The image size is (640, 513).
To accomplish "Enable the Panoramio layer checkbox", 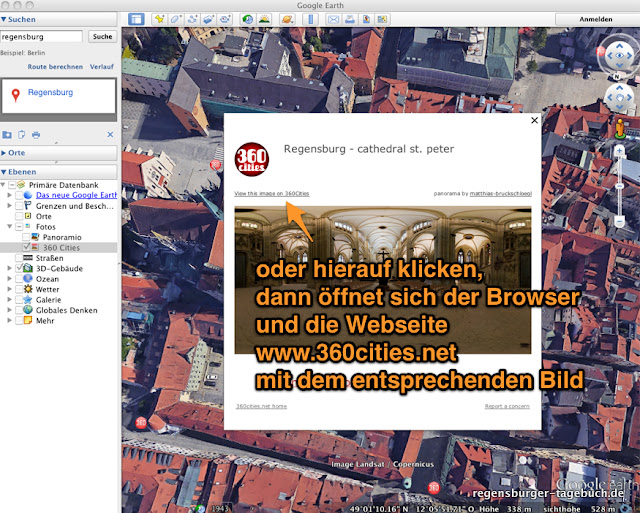I will coord(26,237).
